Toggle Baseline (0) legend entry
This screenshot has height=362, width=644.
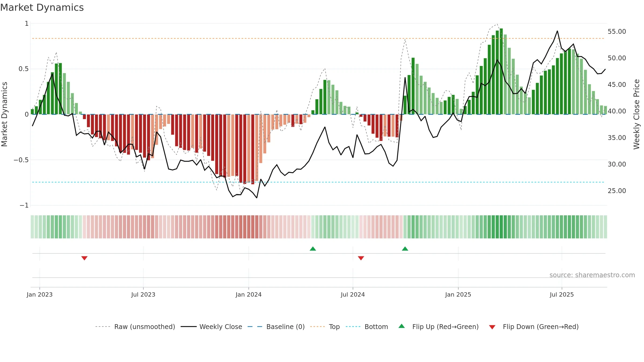pyautogui.click(x=276, y=327)
